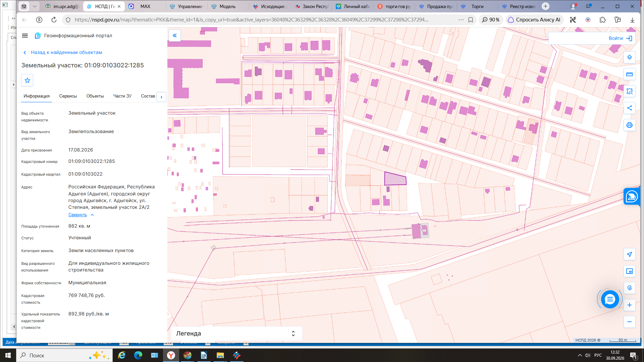This screenshot has width=644, height=362.
Task: Open browser extensions puzzle icon
Action: click(x=603, y=20)
